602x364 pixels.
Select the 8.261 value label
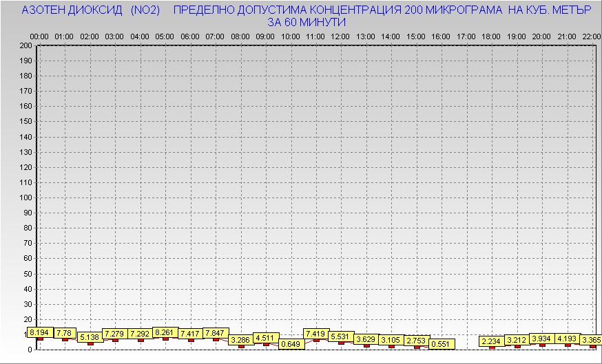(x=165, y=332)
